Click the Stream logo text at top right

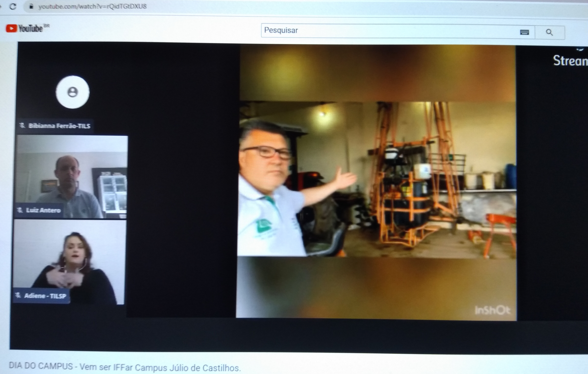(570, 61)
